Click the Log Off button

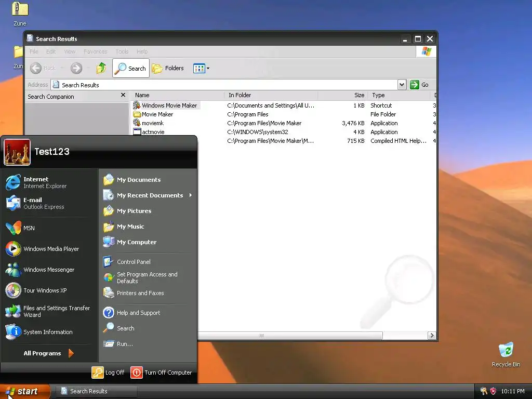coord(108,373)
